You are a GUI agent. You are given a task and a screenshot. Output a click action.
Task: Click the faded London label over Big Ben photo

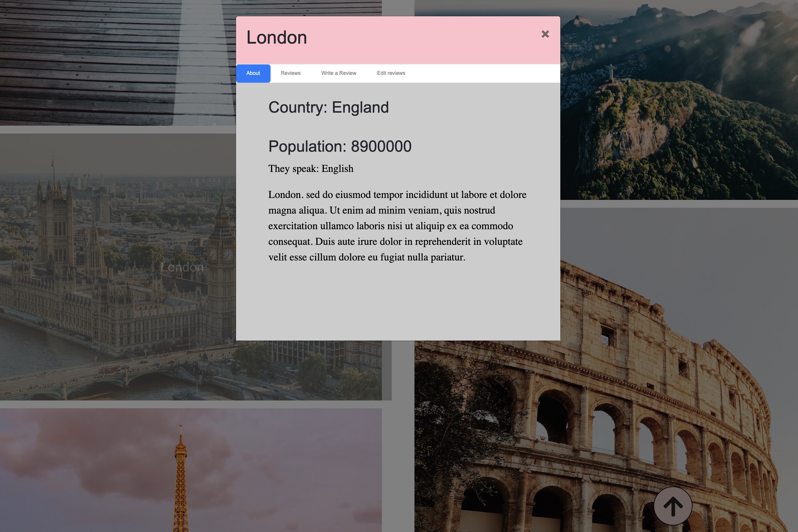pos(182,268)
